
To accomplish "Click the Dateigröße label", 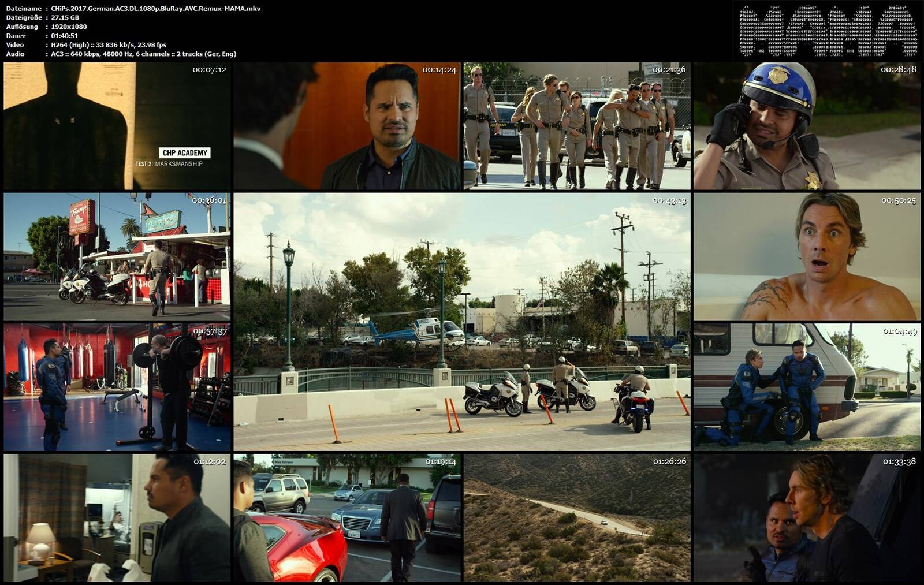I will (25, 18).
